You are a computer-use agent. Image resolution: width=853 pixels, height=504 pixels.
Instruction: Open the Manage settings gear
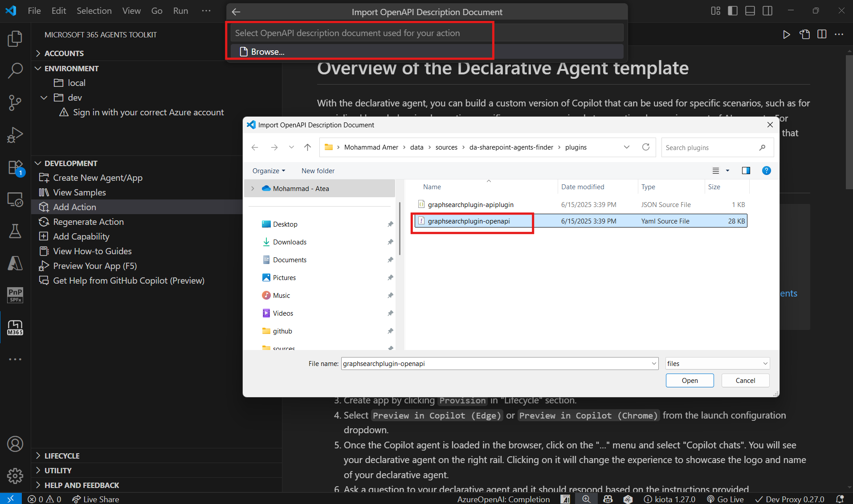[15, 476]
